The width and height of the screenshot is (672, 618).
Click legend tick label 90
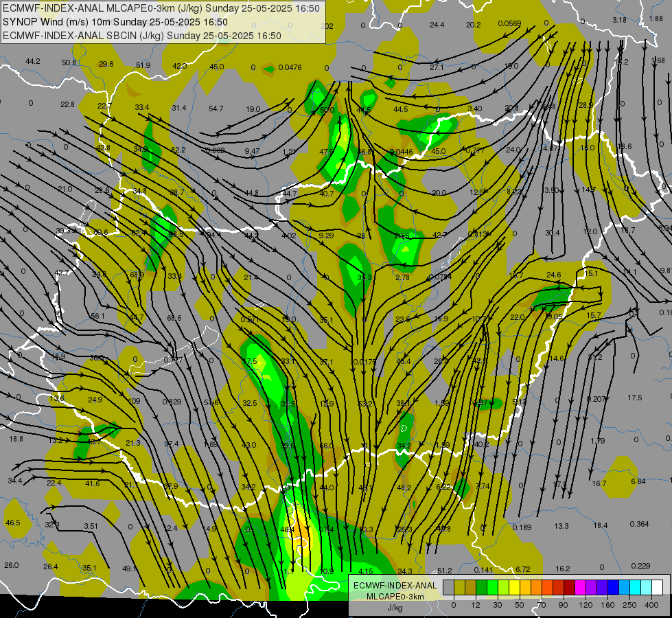click(563, 605)
